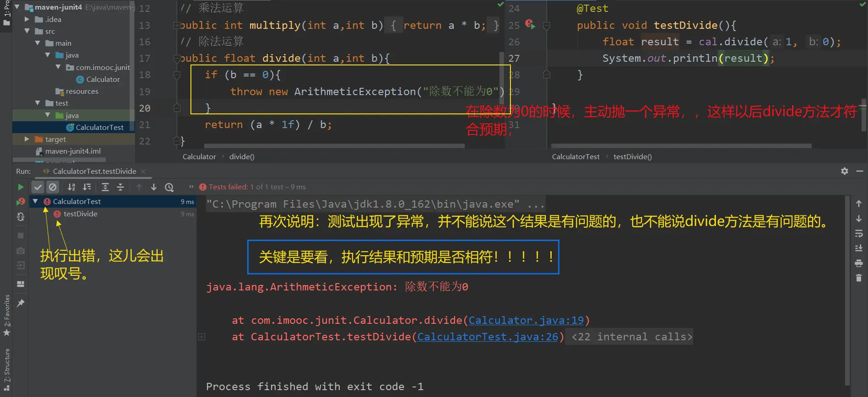This screenshot has height=397, width=868.
Task: Select CalculatorTest file in project tree
Action: pos(99,127)
